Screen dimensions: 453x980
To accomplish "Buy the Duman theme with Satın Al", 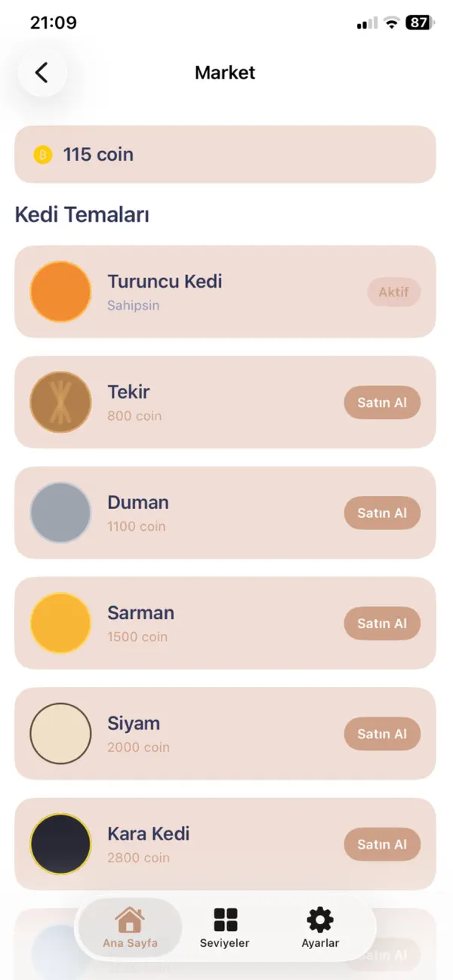I will 382,513.
